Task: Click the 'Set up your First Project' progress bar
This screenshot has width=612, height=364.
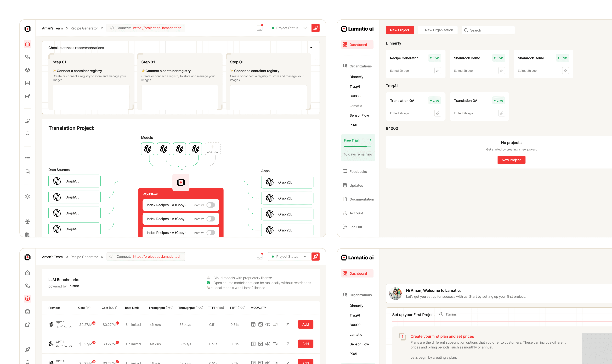Action: (502, 322)
